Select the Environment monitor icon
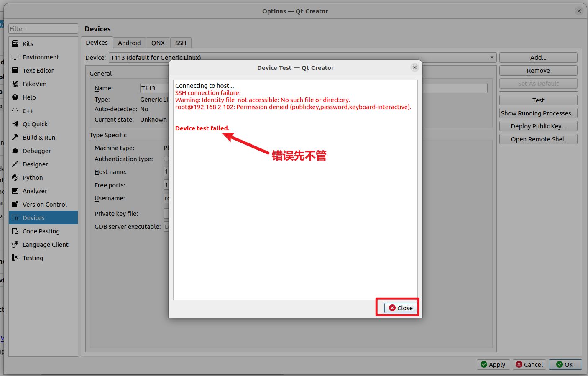 click(x=15, y=57)
